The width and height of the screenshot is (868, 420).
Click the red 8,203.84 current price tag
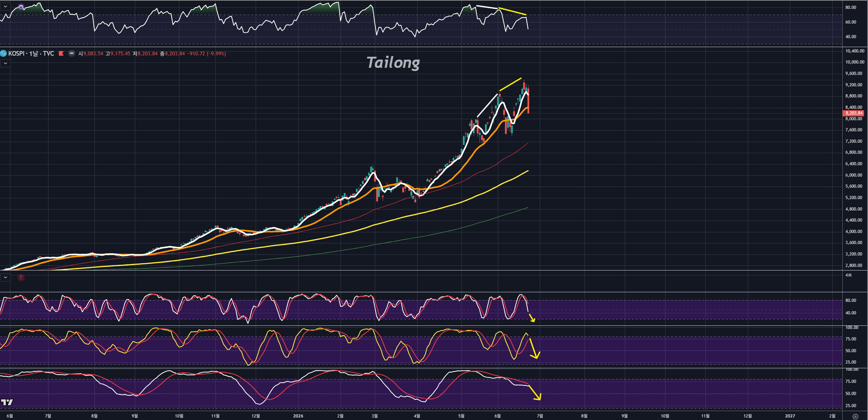853,113
